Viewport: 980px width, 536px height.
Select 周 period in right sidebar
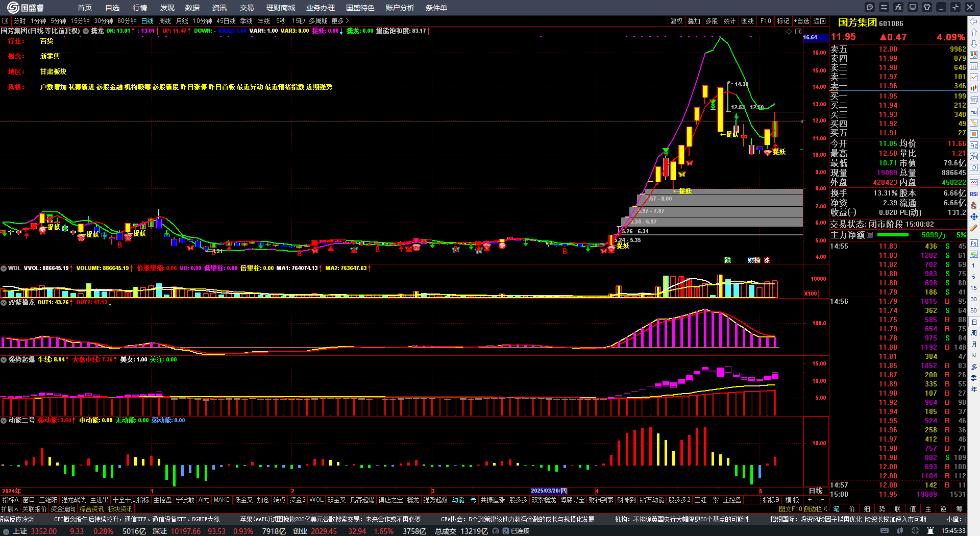[x=974, y=333]
